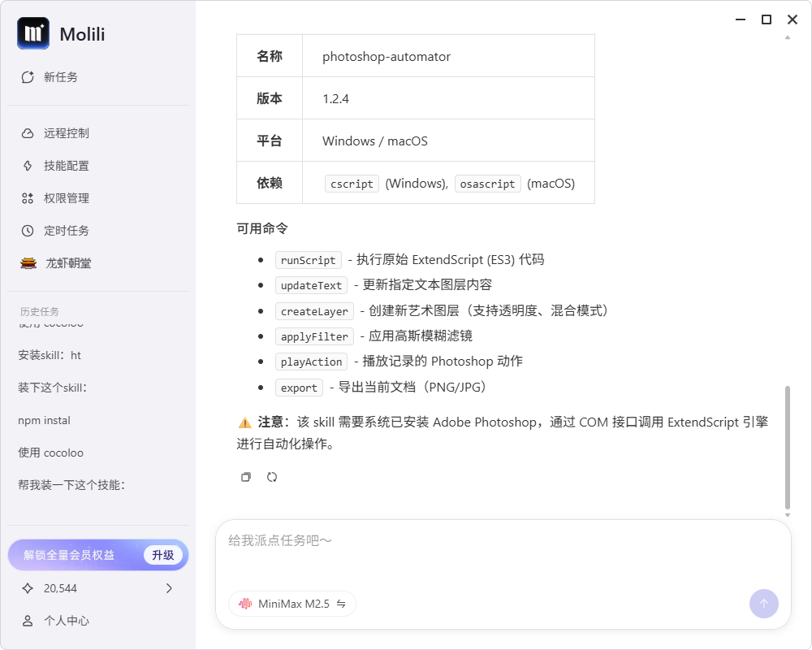This screenshot has height=650, width=812.
Task: Click the chat vertical scrollbar thumb
Action: click(x=788, y=448)
